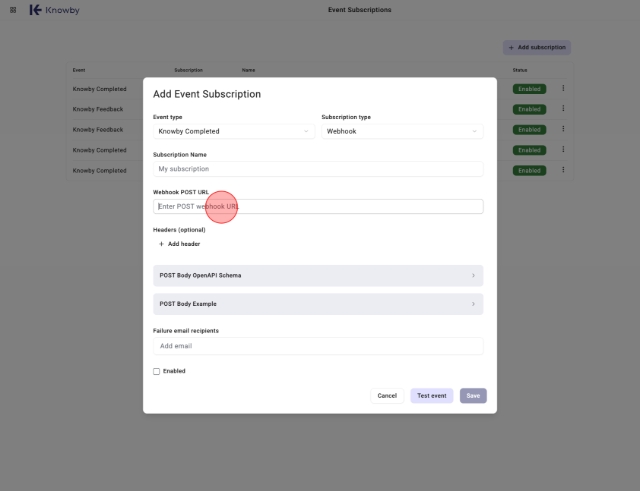Screen dimensions: 640x491
Task: Expand POST Body Example section
Action: tap(318, 304)
